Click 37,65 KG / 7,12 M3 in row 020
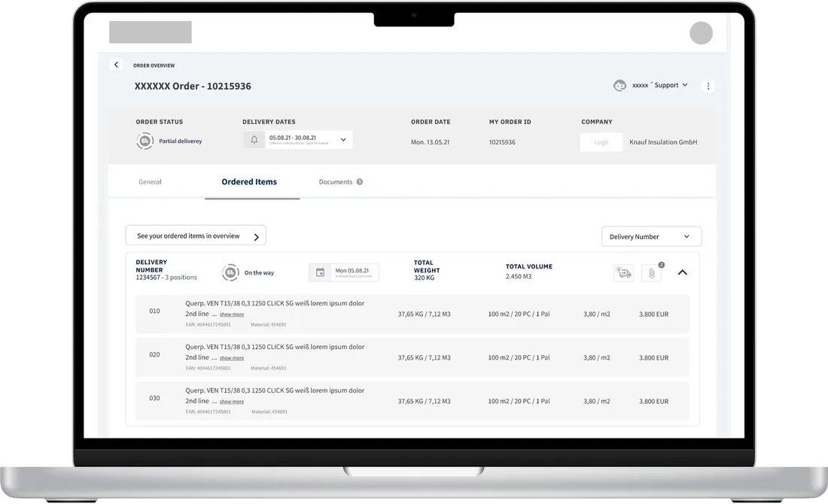This screenshot has width=828, height=504. tap(424, 358)
